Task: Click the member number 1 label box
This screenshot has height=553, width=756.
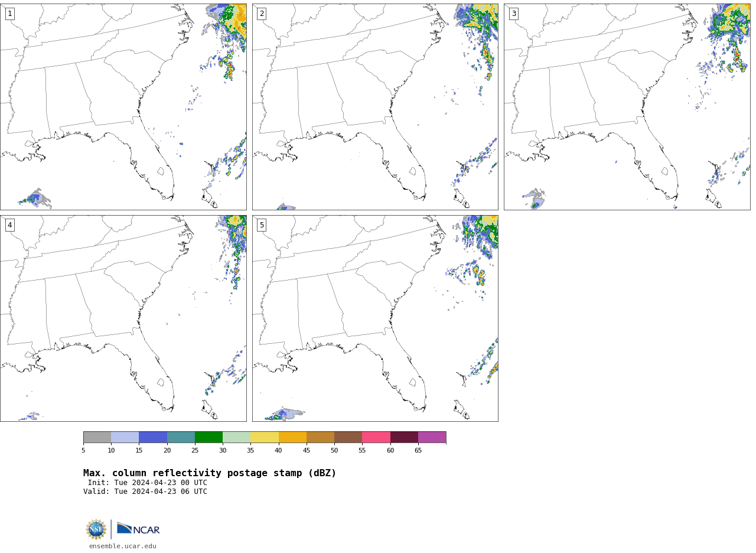Action: 9,14
